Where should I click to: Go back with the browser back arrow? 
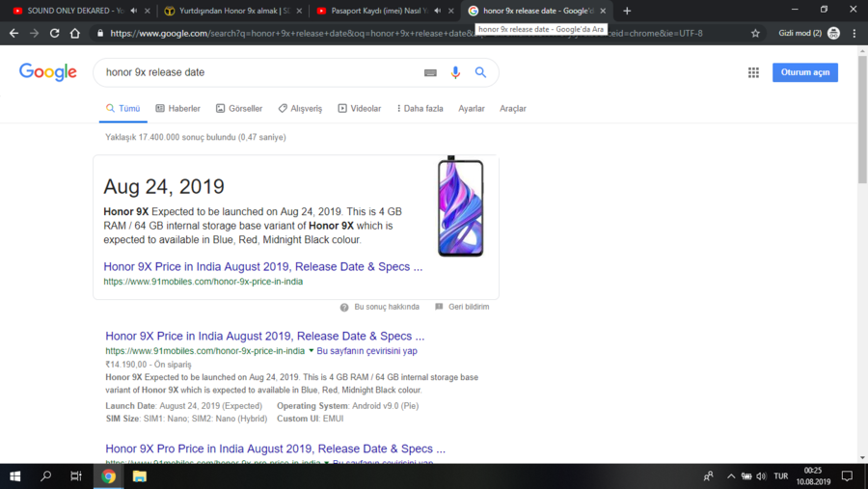(x=14, y=33)
